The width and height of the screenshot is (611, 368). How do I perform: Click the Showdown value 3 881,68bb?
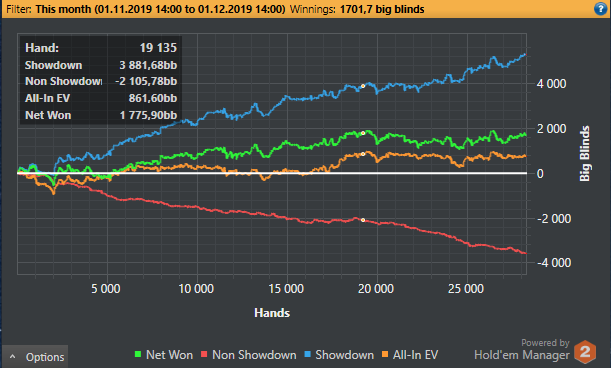click(148, 65)
